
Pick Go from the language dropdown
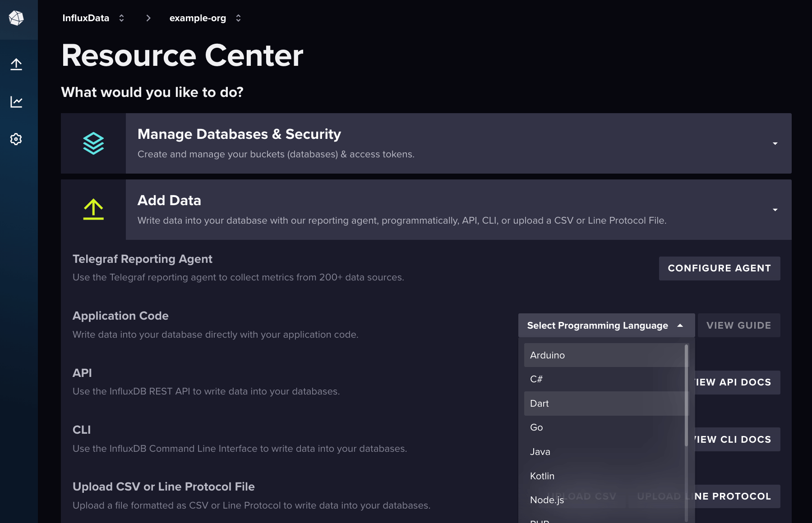[x=604, y=427]
